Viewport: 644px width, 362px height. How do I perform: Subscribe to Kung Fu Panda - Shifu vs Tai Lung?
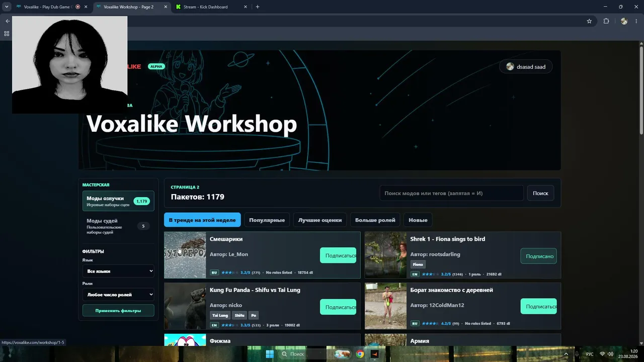[x=338, y=307]
